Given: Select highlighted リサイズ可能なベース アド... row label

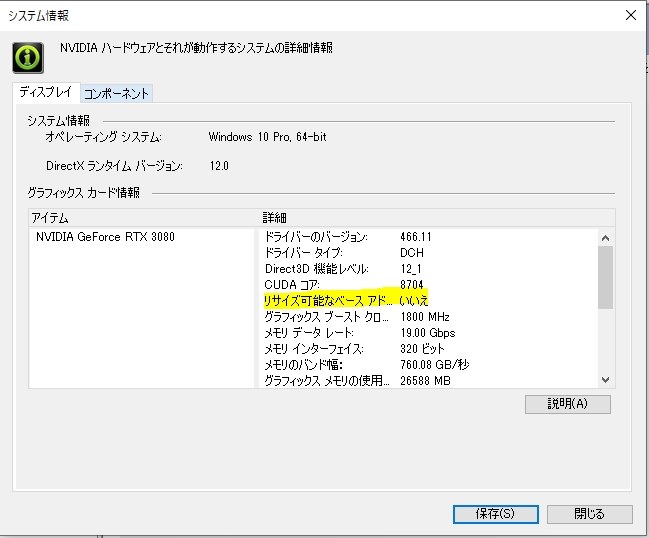Looking at the screenshot, I should [x=328, y=300].
